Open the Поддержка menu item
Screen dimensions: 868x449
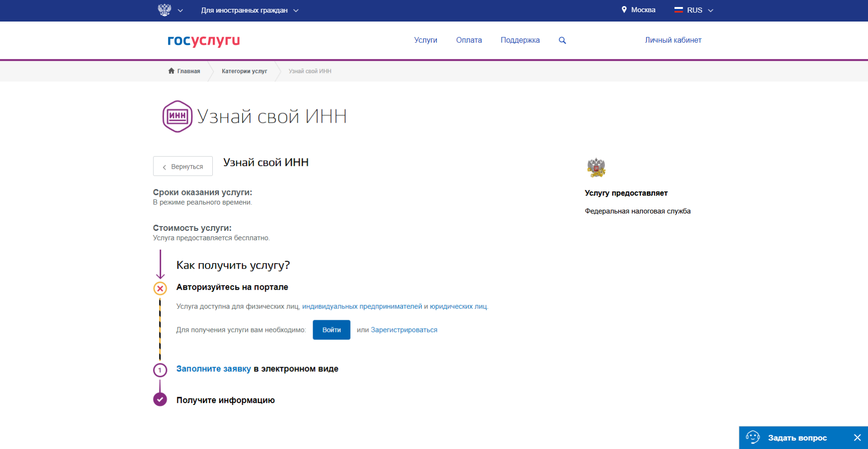(520, 40)
